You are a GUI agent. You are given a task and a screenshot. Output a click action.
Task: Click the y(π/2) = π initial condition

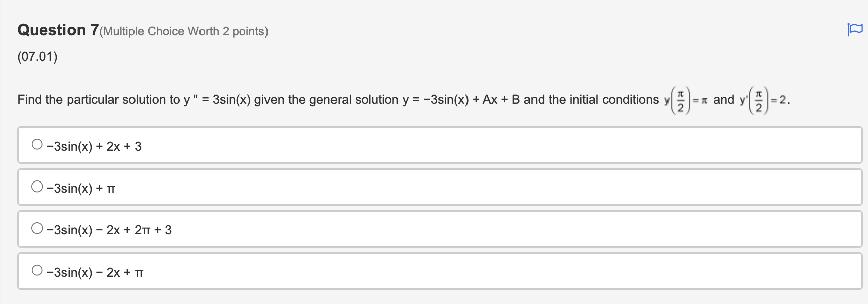click(686, 99)
